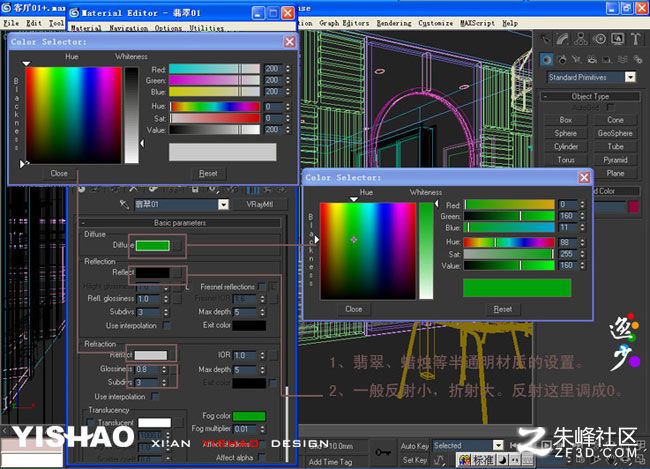The image size is (650, 469).
Task: Create a Sphere primitive button
Action: click(565, 133)
